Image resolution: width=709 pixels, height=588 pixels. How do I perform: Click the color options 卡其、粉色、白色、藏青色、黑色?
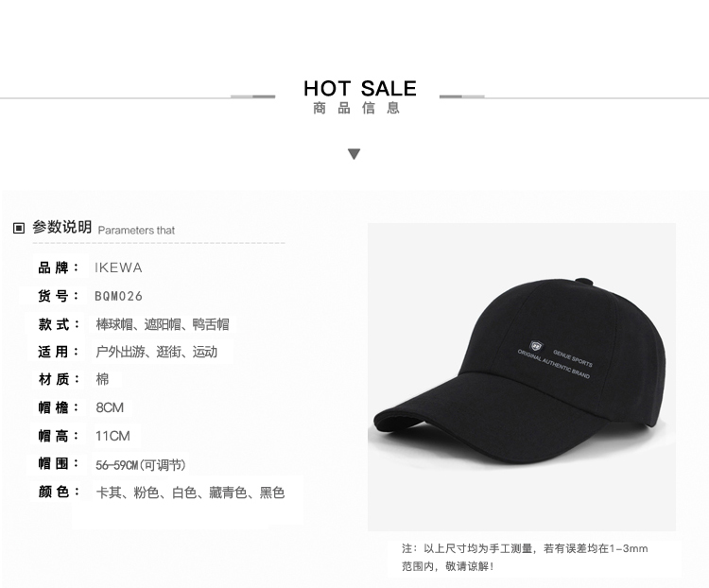click(x=190, y=493)
